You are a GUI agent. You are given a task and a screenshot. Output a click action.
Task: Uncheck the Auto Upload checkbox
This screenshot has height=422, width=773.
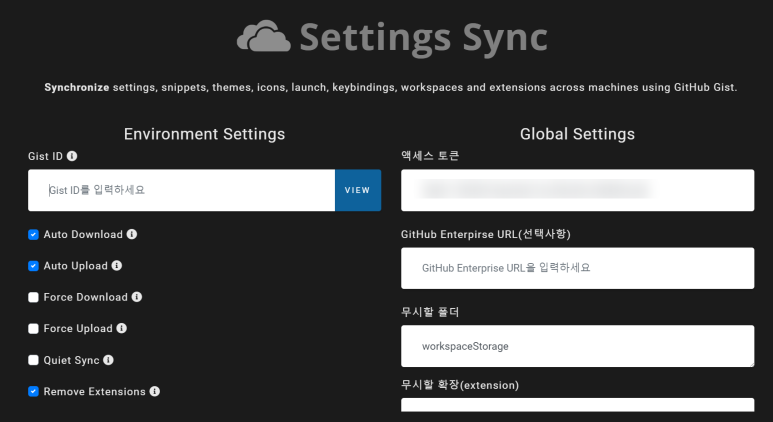[33, 266]
